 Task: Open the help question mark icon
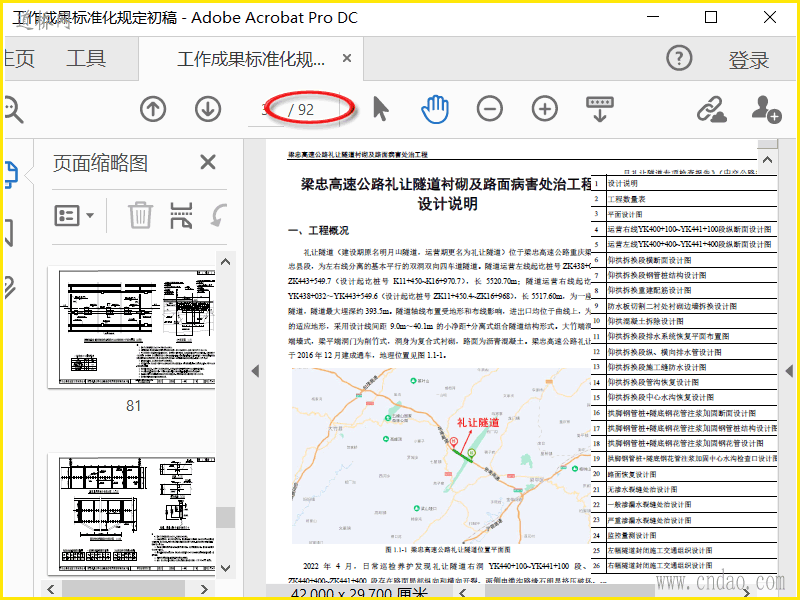pyautogui.click(x=679, y=58)
